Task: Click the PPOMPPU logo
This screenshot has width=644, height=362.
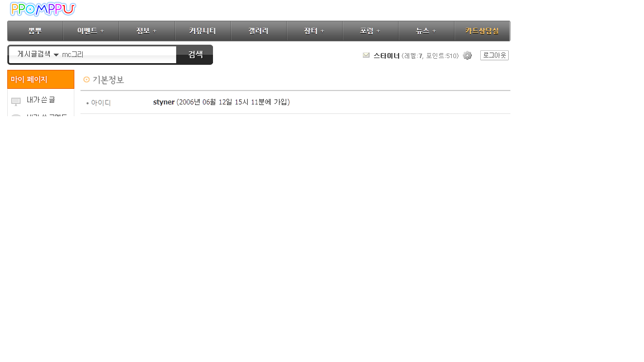Action: [x=42, y=9]
